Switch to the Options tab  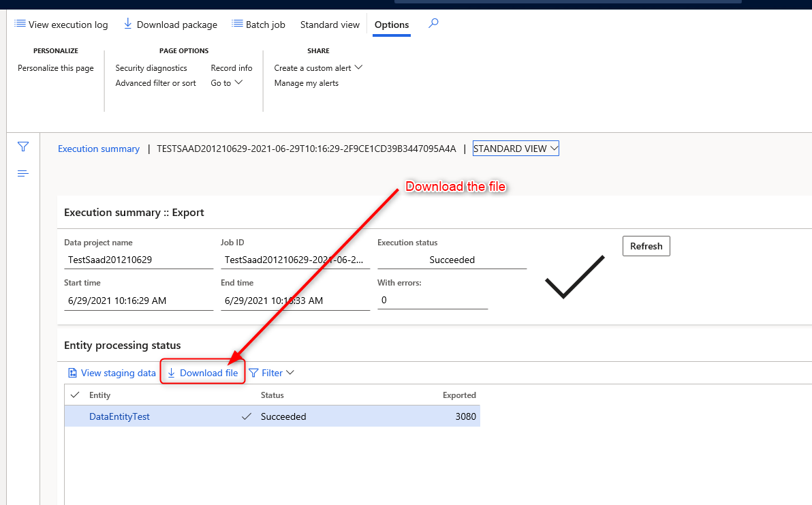point(391,25)
